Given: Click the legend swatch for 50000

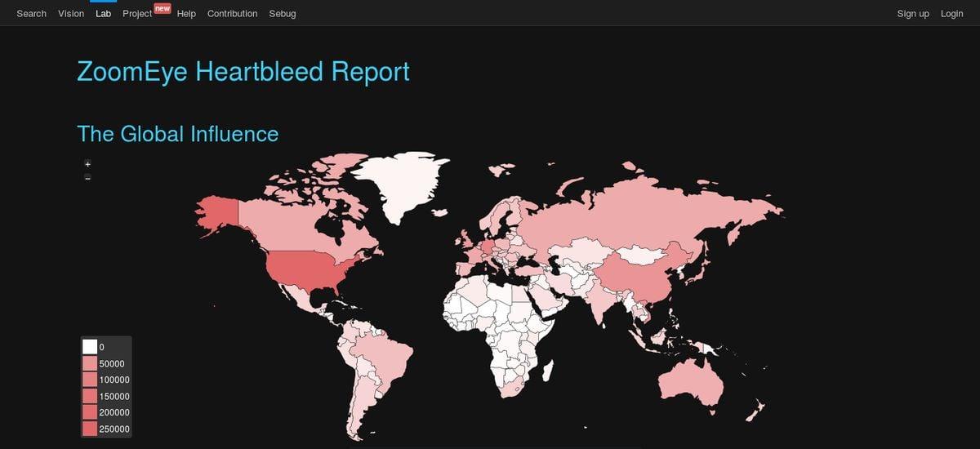Looking at the screenshot, I should 90,363.
